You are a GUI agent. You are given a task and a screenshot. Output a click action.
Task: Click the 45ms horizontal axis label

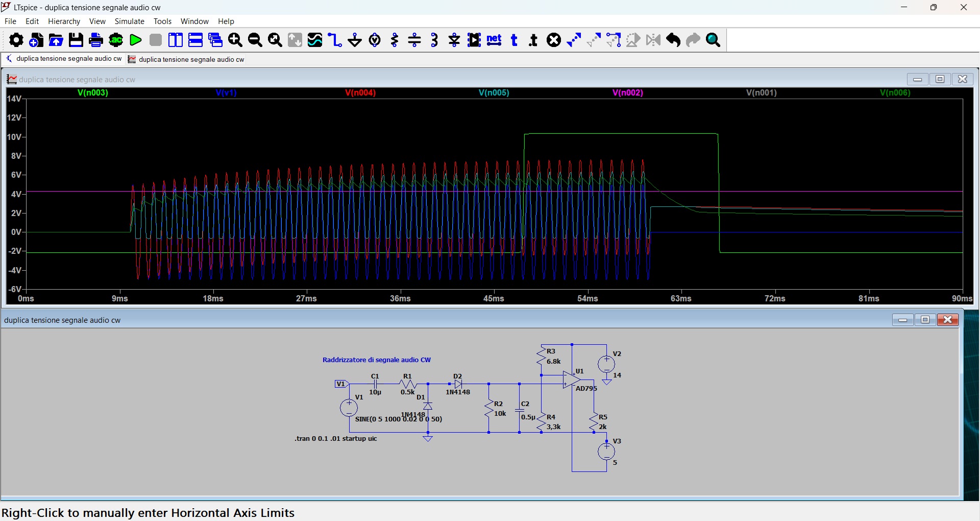pos(494,299)
